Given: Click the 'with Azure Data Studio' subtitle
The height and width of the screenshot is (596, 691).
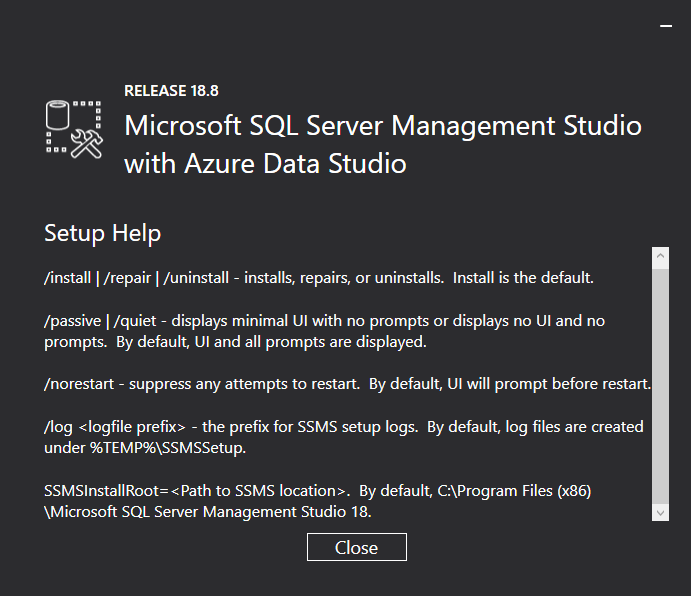Looking at the screenshot, I should pos(265,164).
